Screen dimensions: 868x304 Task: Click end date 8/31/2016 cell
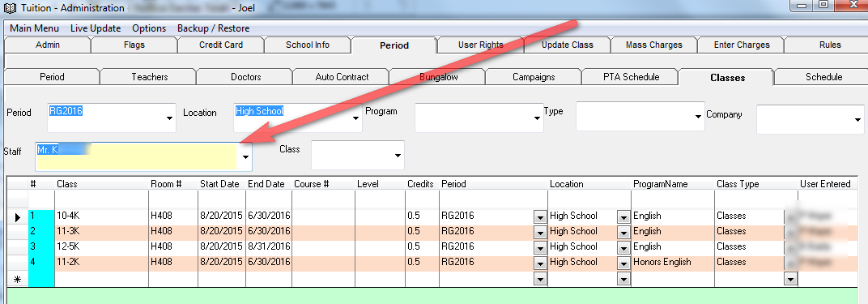tap(269, 247)
